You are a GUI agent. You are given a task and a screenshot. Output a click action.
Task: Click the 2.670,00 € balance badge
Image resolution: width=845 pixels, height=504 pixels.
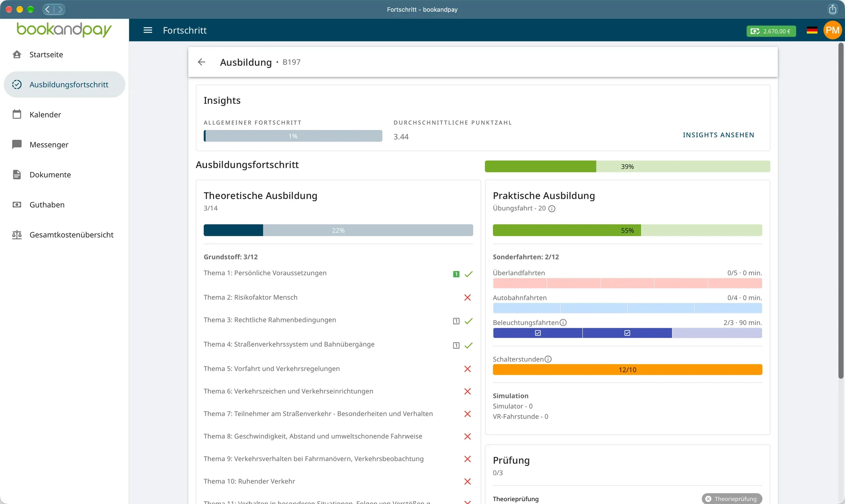click(x=771, y=31)
